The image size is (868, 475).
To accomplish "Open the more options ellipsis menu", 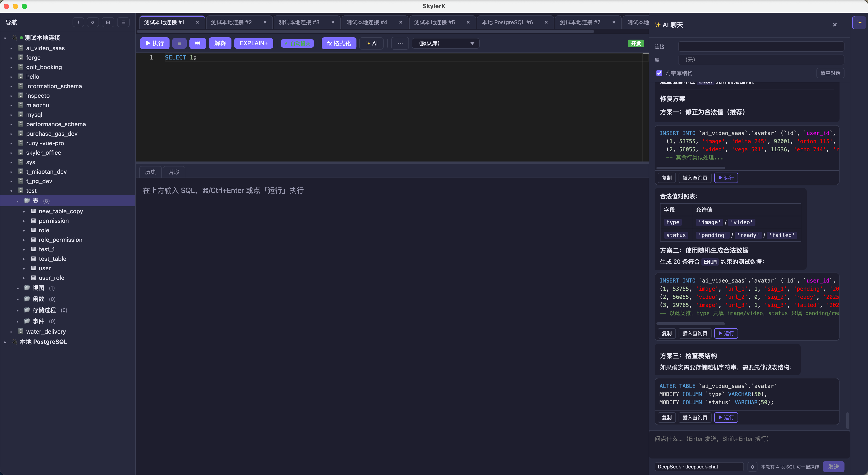I will coord(400,43).
